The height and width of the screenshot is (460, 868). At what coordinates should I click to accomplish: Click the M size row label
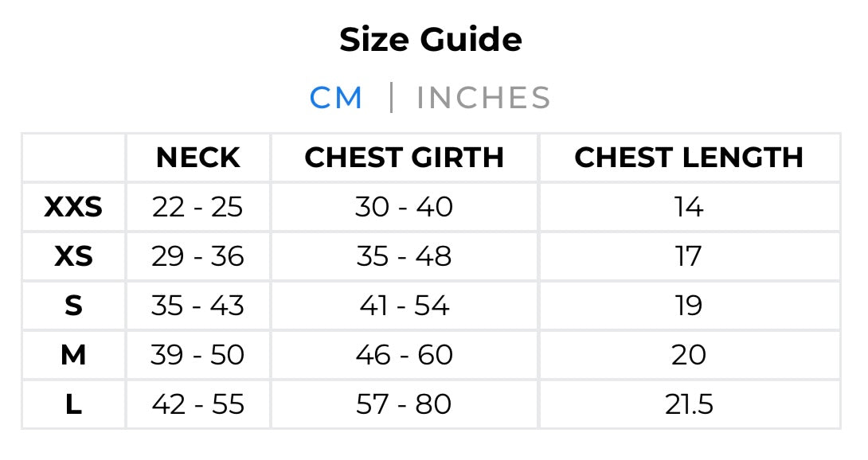click(x=73, y=355)
